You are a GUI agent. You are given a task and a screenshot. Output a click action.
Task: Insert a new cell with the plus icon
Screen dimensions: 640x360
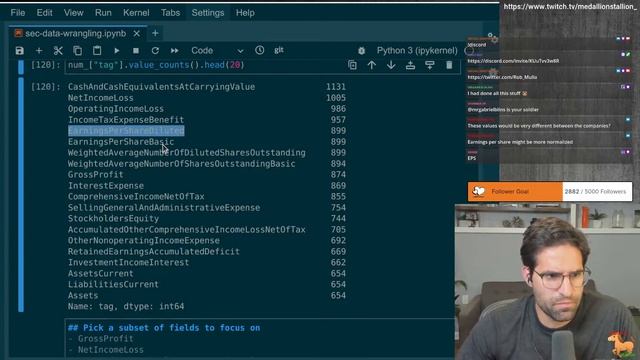tap(39, 51)
